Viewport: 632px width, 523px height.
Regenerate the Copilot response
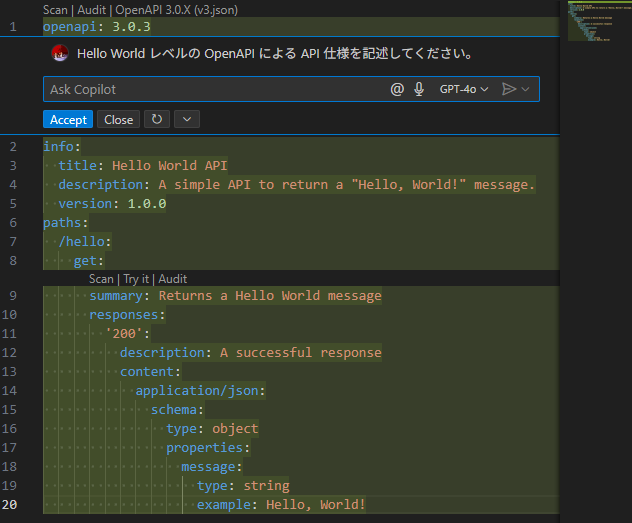pyautogui.click(x=157, y=120)
